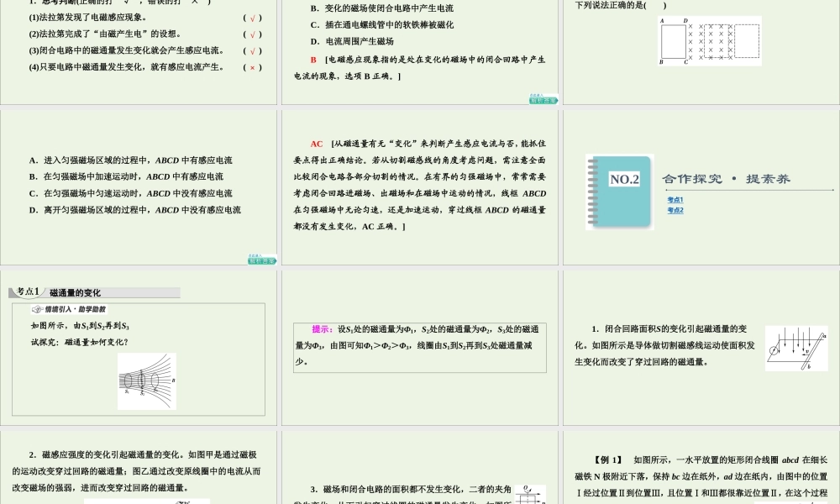Image resolution: width=840 pixels, height=504 pixels.
Task: Select option D 电流周围产生磁场
Action: click(352, 41)
